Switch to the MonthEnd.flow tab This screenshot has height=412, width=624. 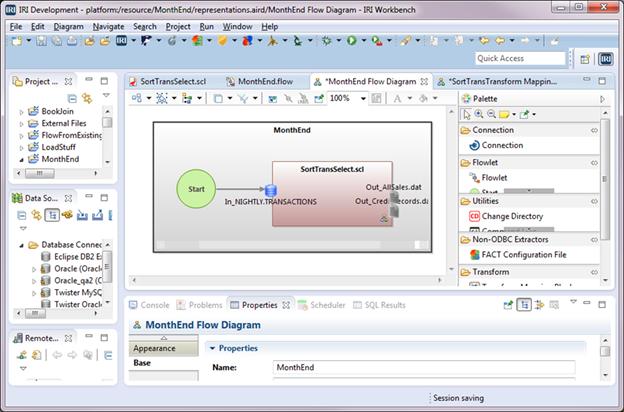point(260,82)
